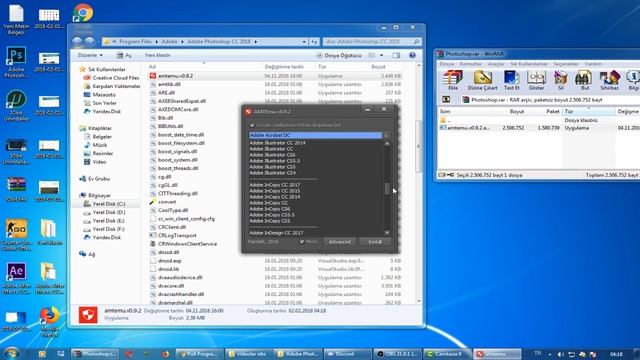The image size is (640, 360).
Task: Select Adobe Illustrator CS6 in list
Action: click(272, 155)
